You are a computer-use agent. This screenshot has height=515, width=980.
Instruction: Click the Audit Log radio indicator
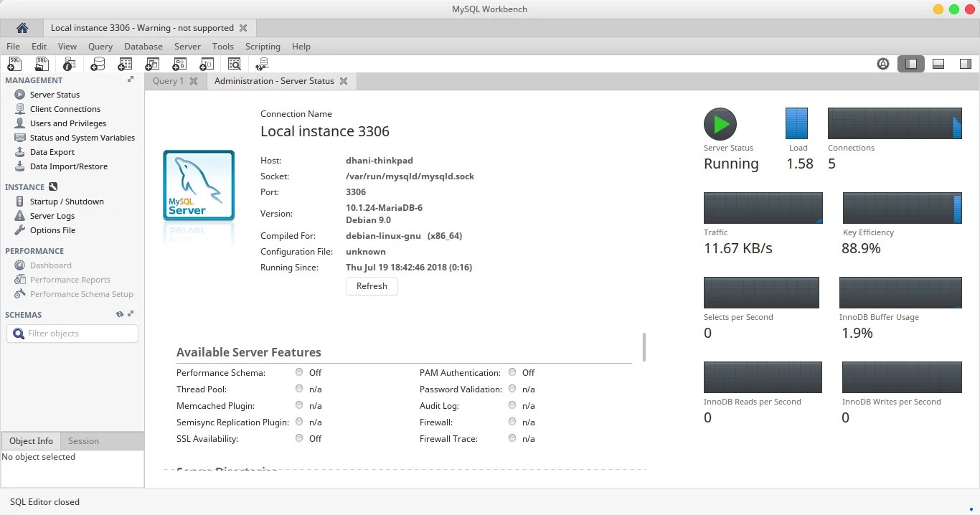[512, 405]
